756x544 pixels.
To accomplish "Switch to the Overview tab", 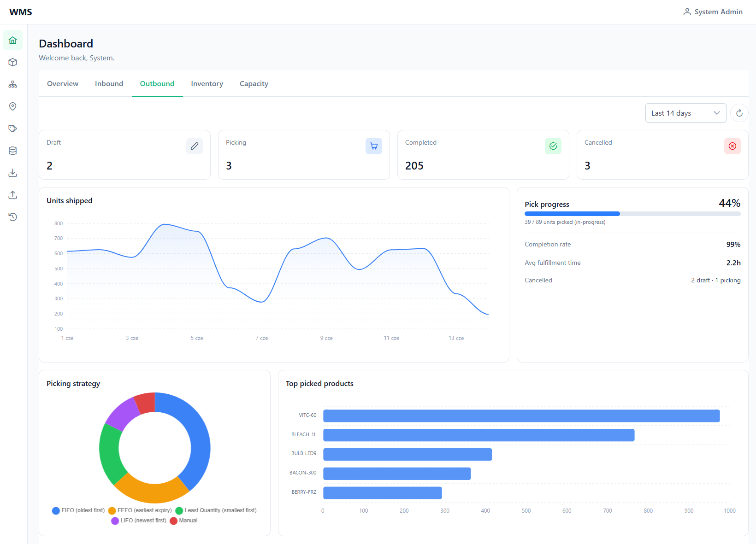I will click(x=63, y=84).
